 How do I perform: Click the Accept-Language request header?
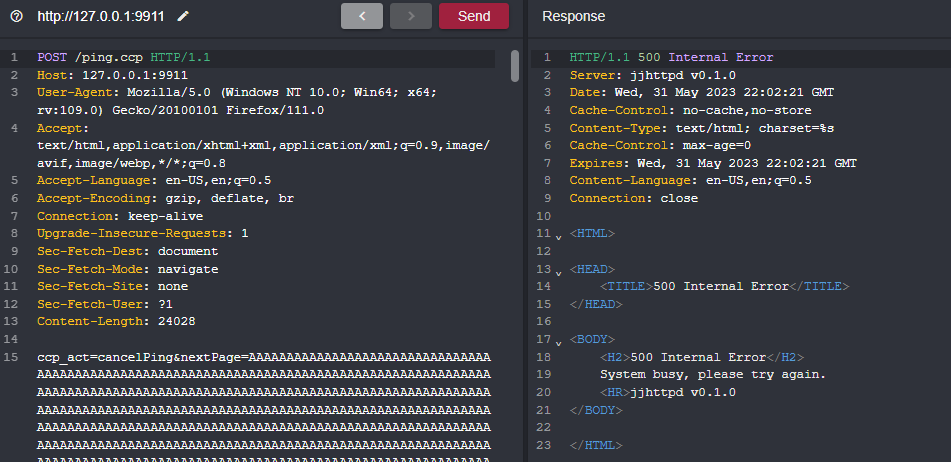(154, 181)
